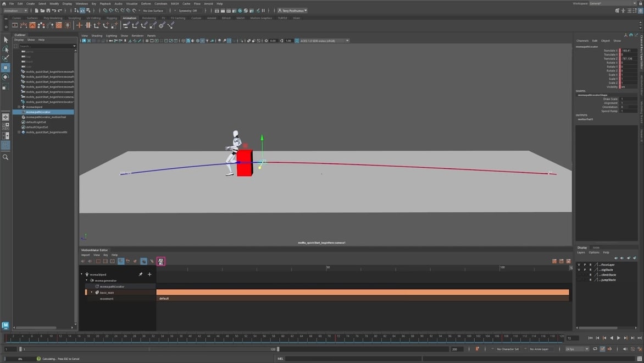Click the Rotate tool in the left toolbox

pos(5,77)
